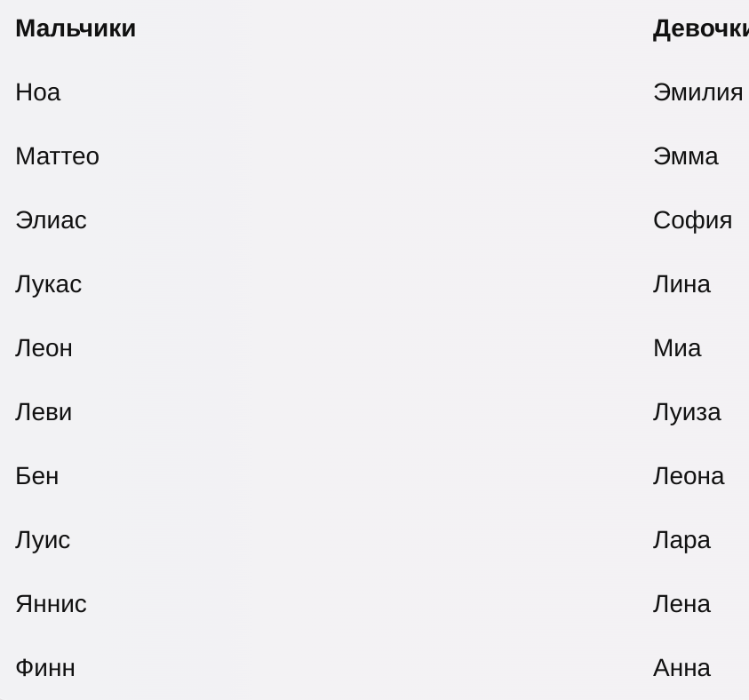
Task: Select the boy name Маттео
Action: click(58, 156)
